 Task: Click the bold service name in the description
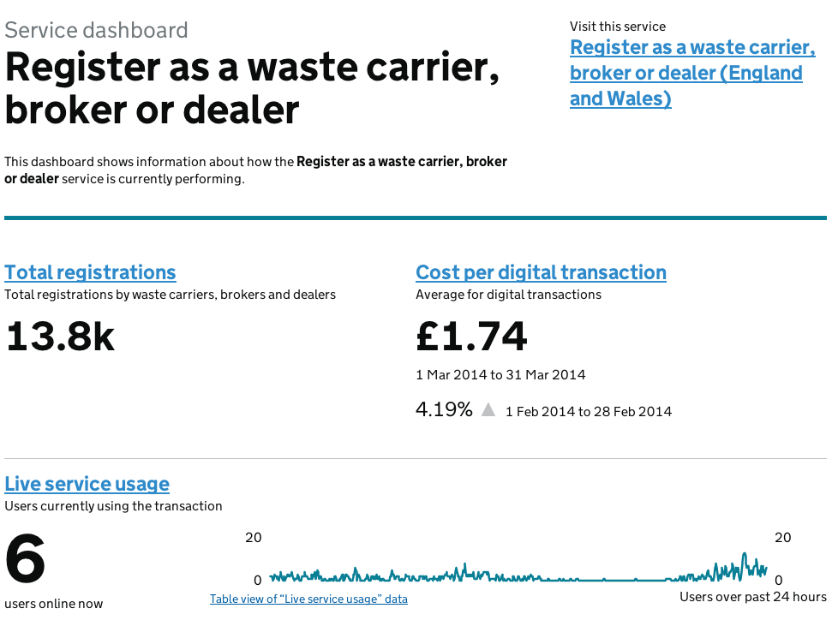(401, 161)
